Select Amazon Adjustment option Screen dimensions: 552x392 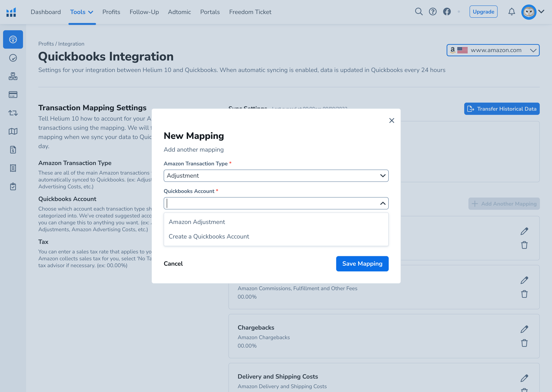click(197, 222)
